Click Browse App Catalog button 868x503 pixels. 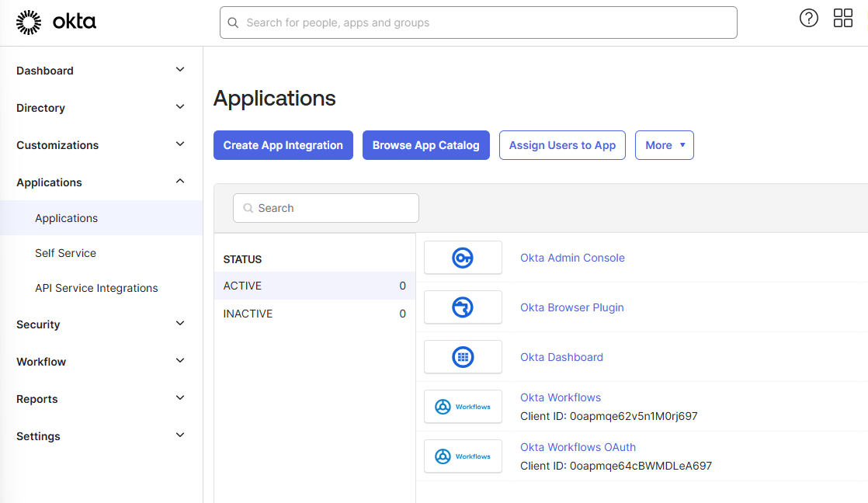pos(426,145)
